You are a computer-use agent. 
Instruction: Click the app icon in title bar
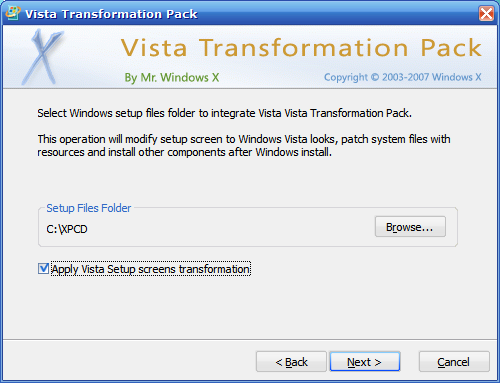coord(13,13)
